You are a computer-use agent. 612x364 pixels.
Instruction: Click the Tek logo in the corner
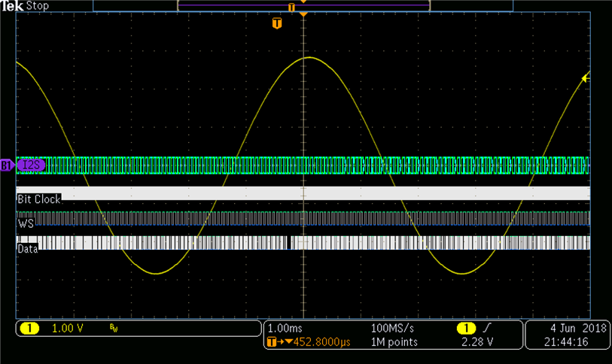[x=12, y=6]
